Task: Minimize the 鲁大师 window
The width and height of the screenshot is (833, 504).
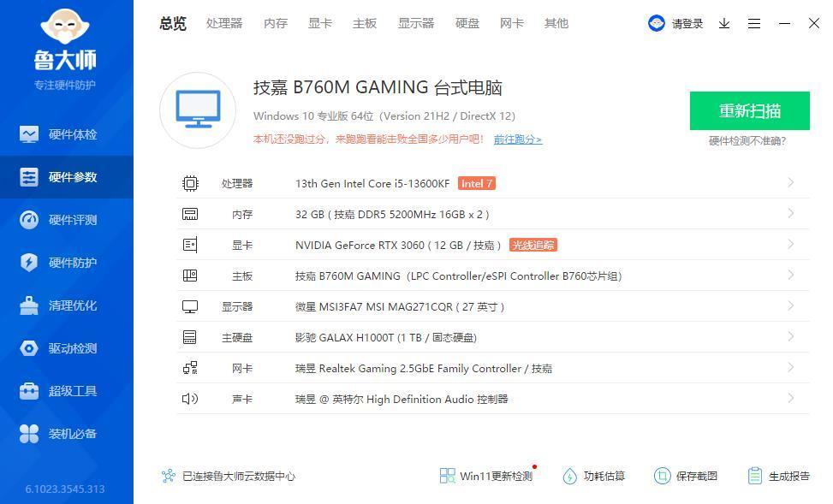Action: (x=784, y=23)
